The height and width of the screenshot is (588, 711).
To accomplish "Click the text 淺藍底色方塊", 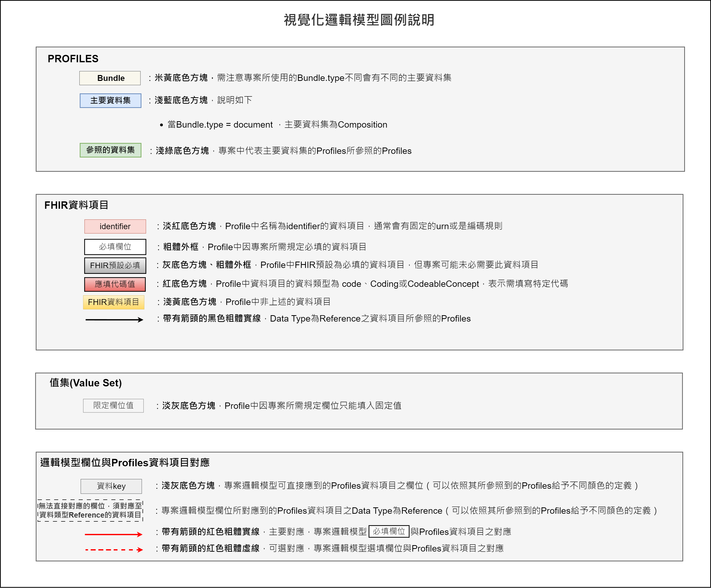I will [x=181, y=100].
